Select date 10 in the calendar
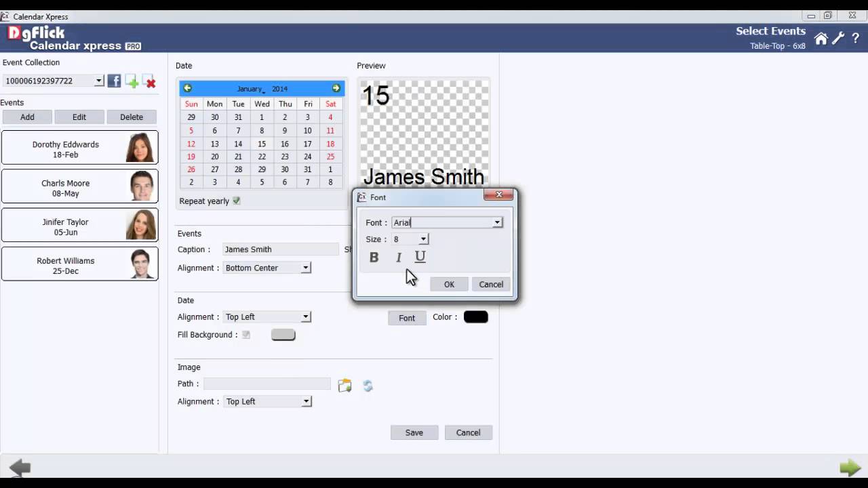868x488 pixels. [x=307, y=131]
